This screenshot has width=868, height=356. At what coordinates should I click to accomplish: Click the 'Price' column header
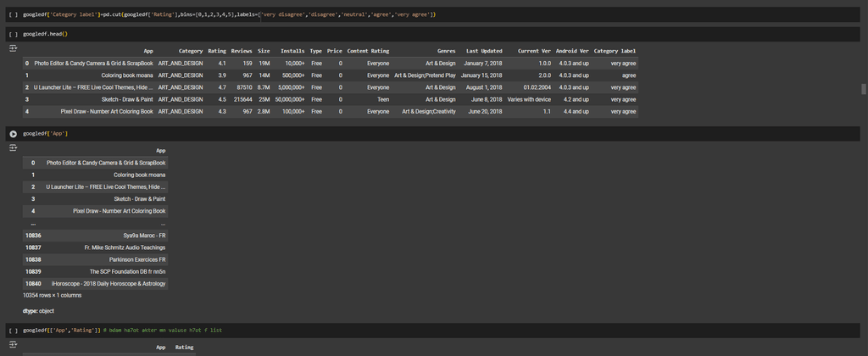click(x=334, y=51)
